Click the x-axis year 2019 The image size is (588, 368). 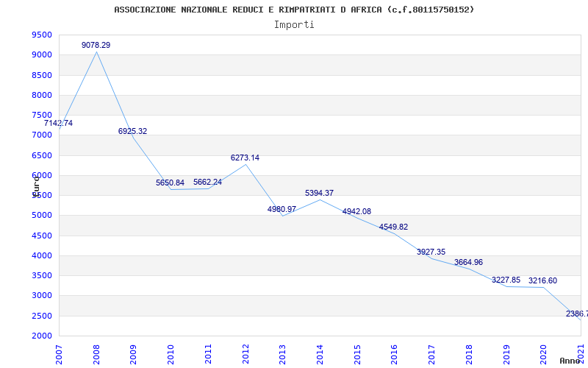tap(506, 354)
